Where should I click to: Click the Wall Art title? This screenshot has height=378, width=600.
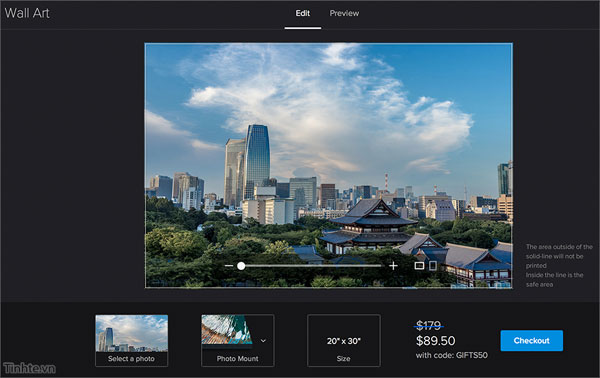27,13
